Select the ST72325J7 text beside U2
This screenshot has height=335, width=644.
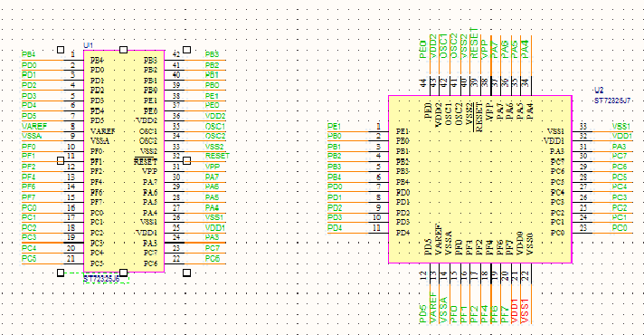pyautogui.click(x=612, y=100)
